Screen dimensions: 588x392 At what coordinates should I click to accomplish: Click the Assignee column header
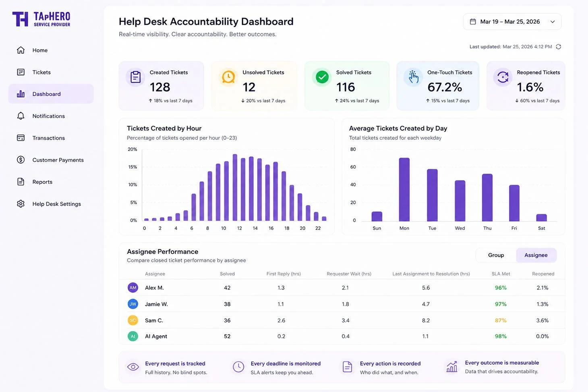click(155, 274)
